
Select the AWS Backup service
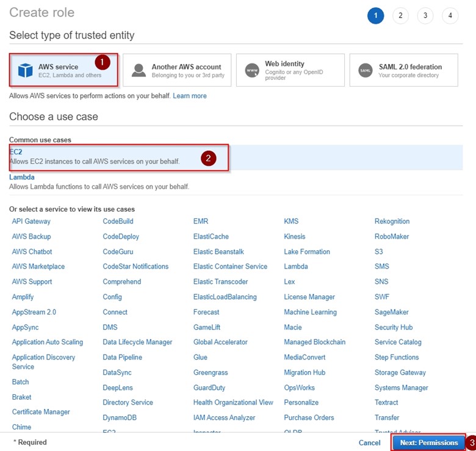pyautogui.click(x=32, y=236)
